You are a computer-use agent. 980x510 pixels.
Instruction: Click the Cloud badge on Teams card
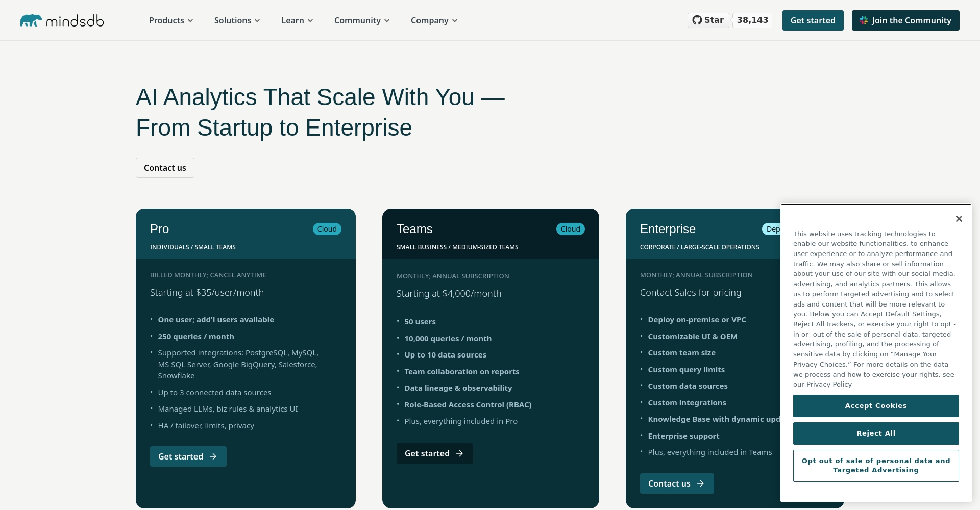[x=570, y=229]
